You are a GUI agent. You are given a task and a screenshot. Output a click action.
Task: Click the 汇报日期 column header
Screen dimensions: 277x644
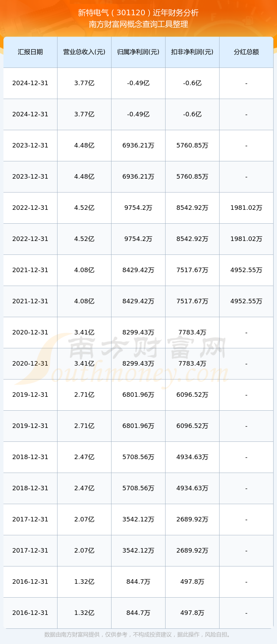point(30,52)
